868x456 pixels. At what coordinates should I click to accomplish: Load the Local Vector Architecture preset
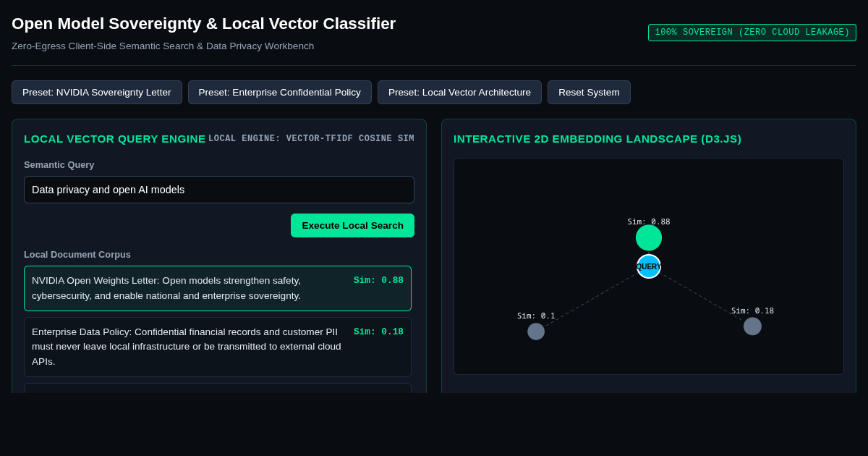(x=459, y=92)
